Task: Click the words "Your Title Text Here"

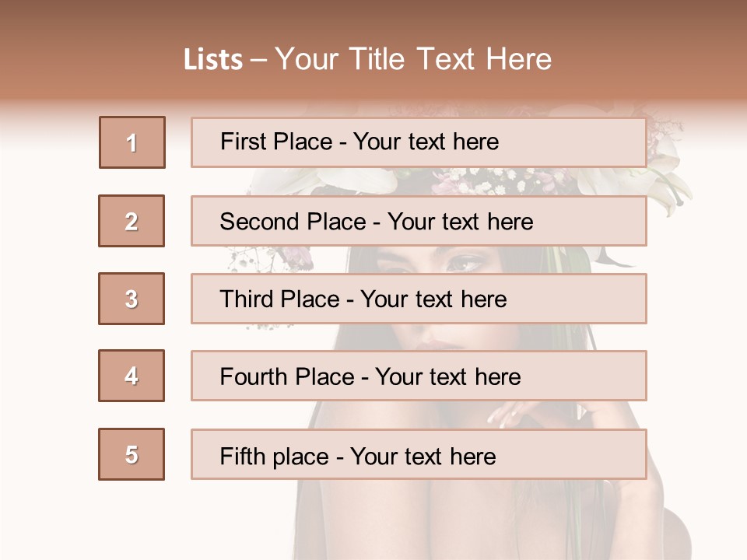Action: coord(413,59)
